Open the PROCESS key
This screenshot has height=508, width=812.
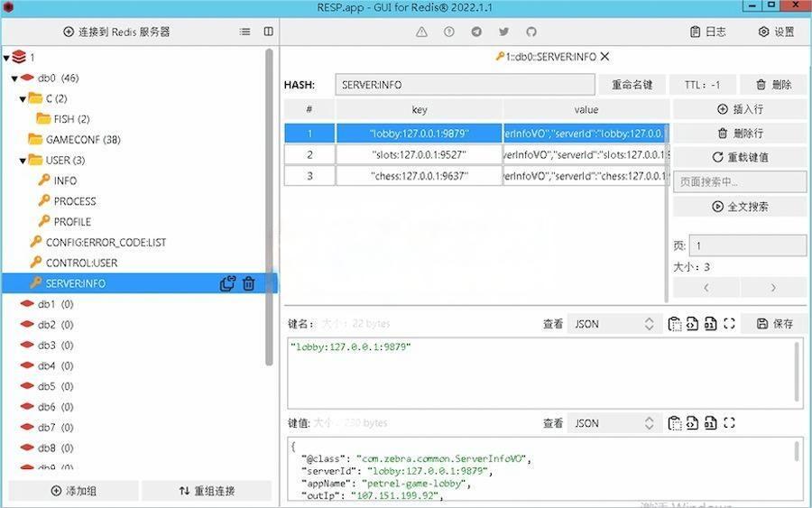pos(75,201)
